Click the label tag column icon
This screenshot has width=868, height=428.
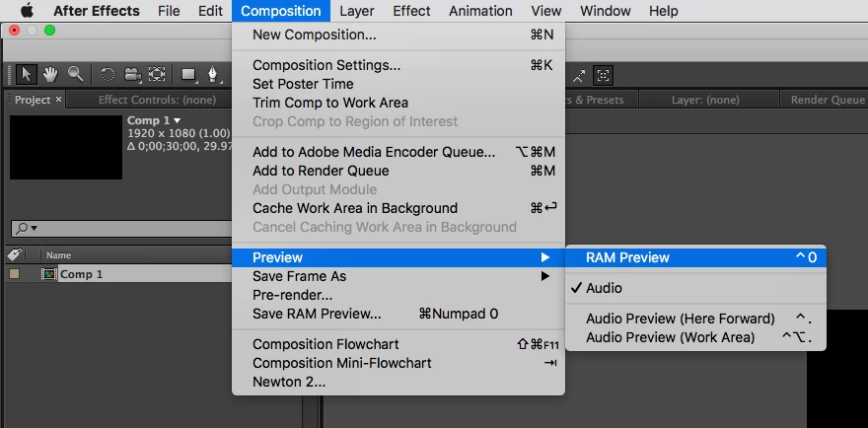coord(14,254)
